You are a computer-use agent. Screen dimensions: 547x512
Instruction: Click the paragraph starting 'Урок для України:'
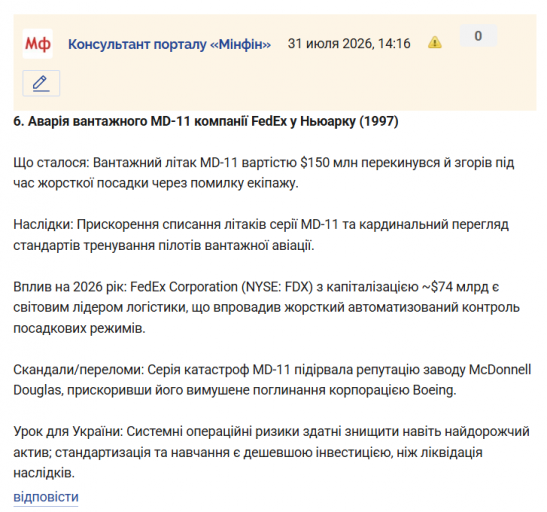[x=271, y=452]
